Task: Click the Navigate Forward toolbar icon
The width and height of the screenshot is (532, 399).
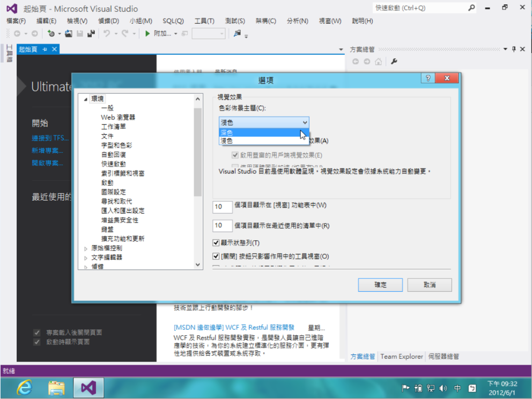Action: 35,34
